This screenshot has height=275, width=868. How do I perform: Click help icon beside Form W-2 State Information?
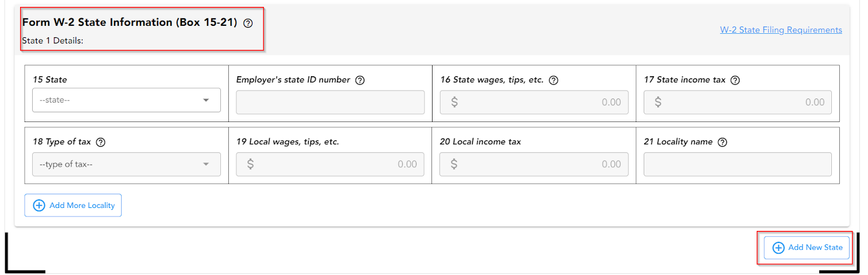(x=248, y=23)
